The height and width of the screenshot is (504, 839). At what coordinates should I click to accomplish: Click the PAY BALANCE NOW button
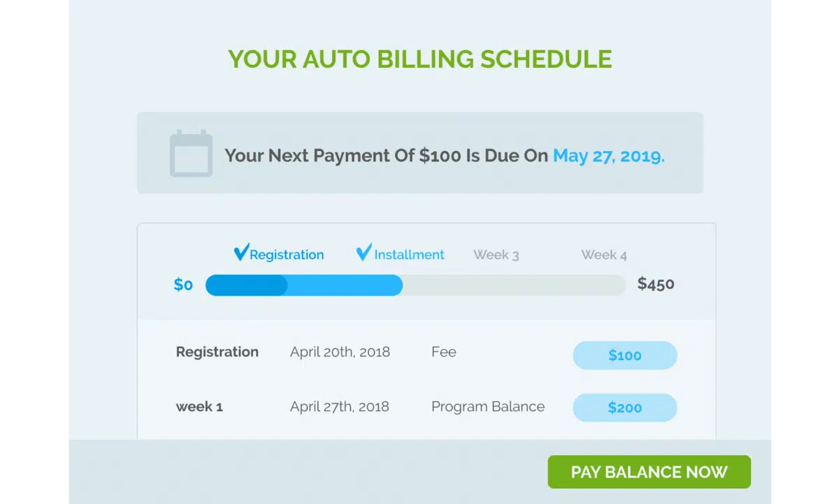coord(648,472)
